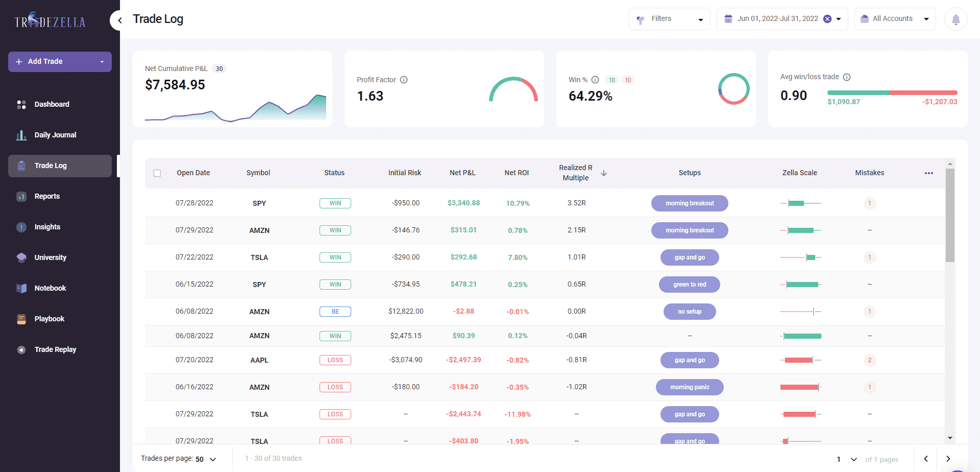Click the Win % info icon
The width and height of the screenshot is (980, 472).
pyautogui.click(x=595, y=80)
